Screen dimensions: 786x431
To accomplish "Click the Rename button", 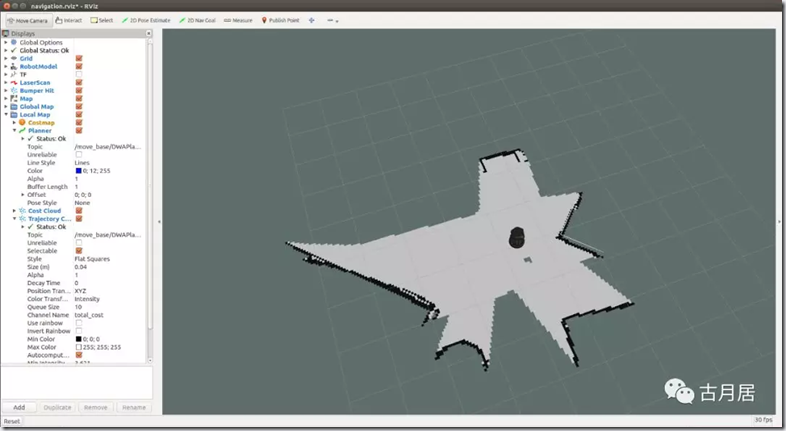I will [x=134, y=407].
